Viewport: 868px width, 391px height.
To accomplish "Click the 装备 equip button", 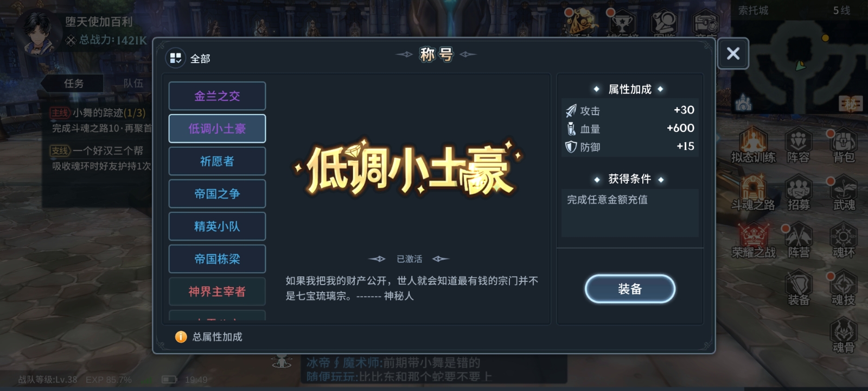I will pyautogui.click(x=630, y=289).
